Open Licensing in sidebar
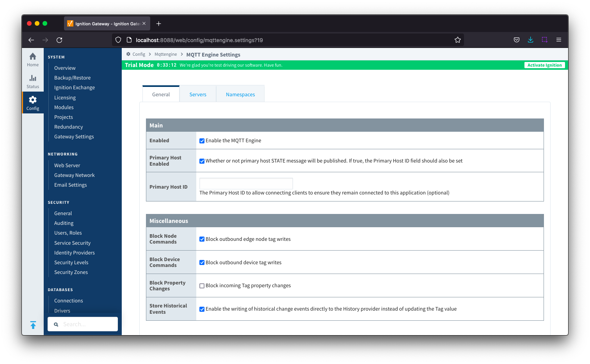 point(65,97)
